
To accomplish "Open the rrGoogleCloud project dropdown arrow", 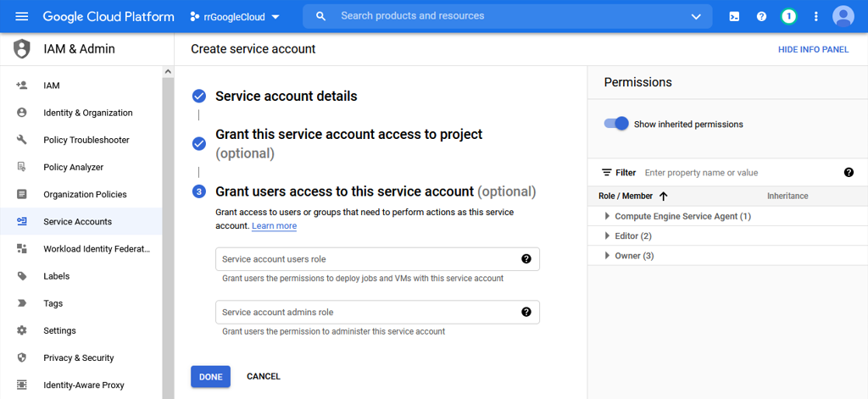I will tap(275, 17).
